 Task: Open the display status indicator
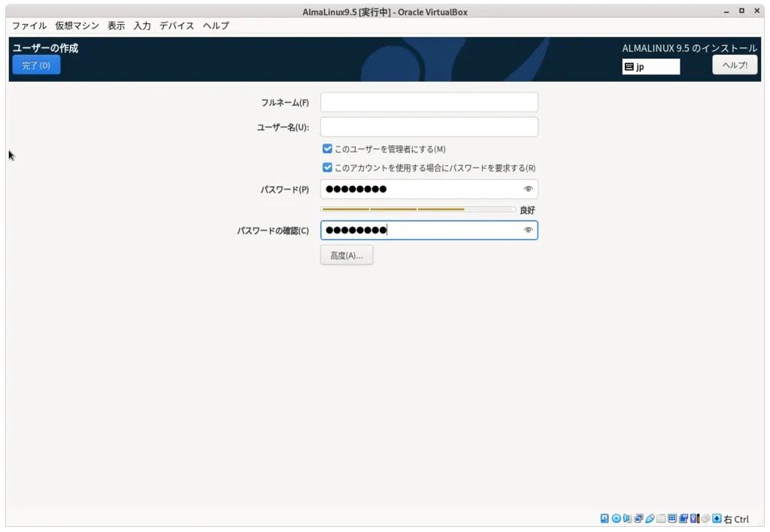671,518
